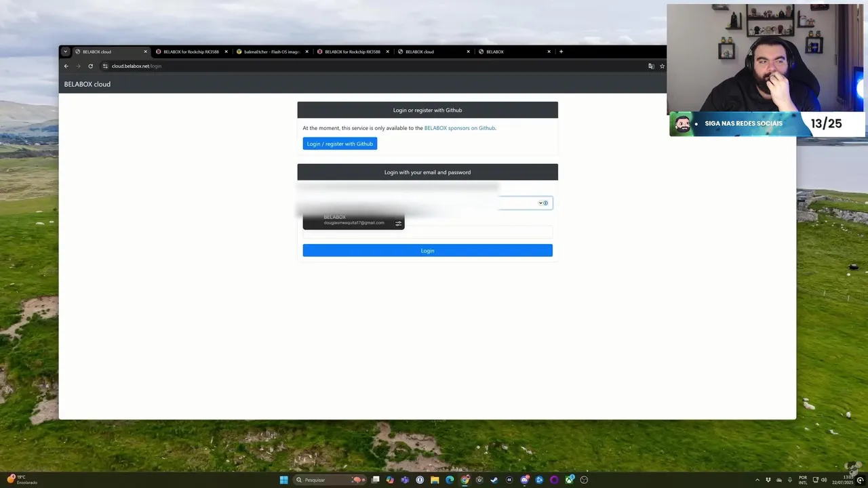Click the browser back arrow

click(x=66, y=66)
